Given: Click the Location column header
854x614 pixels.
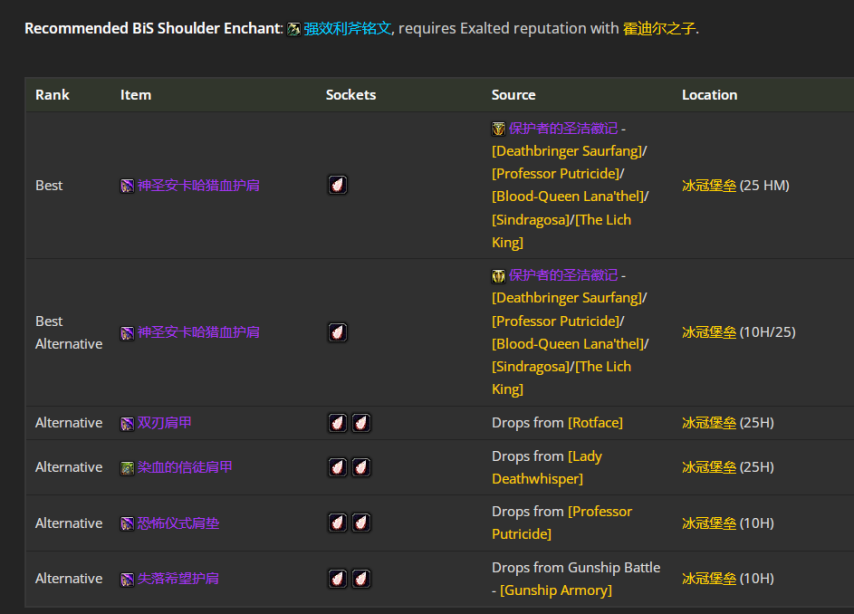Looking at the screenshot, I should point(709,95).
